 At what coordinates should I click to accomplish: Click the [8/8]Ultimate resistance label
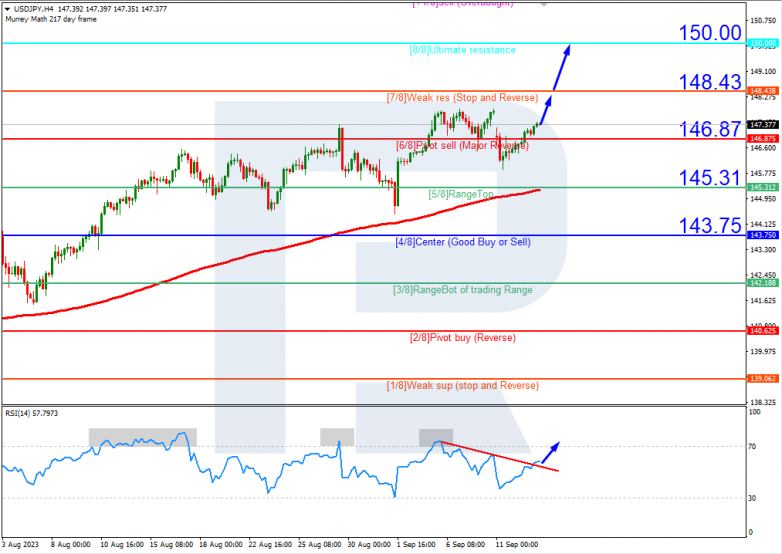462,50
